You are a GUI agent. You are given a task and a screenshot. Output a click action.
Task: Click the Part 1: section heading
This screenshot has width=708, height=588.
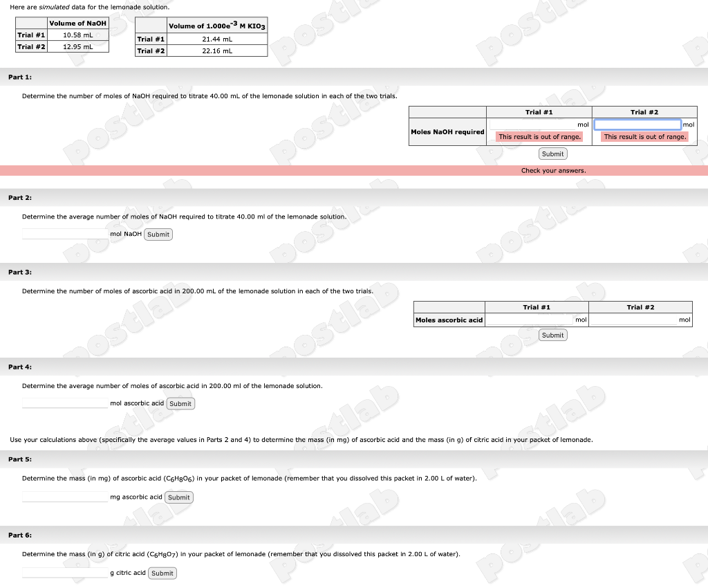[x=20, y=77]
